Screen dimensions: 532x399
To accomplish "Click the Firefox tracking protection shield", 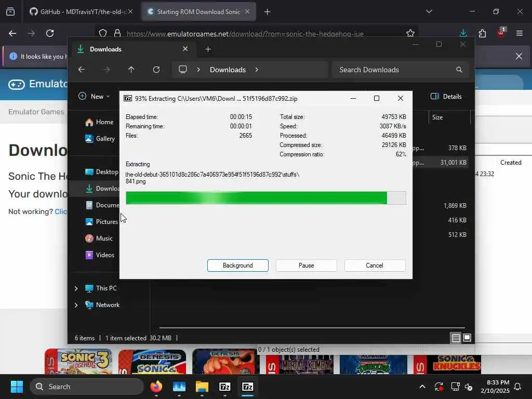I will pos(103,33).
